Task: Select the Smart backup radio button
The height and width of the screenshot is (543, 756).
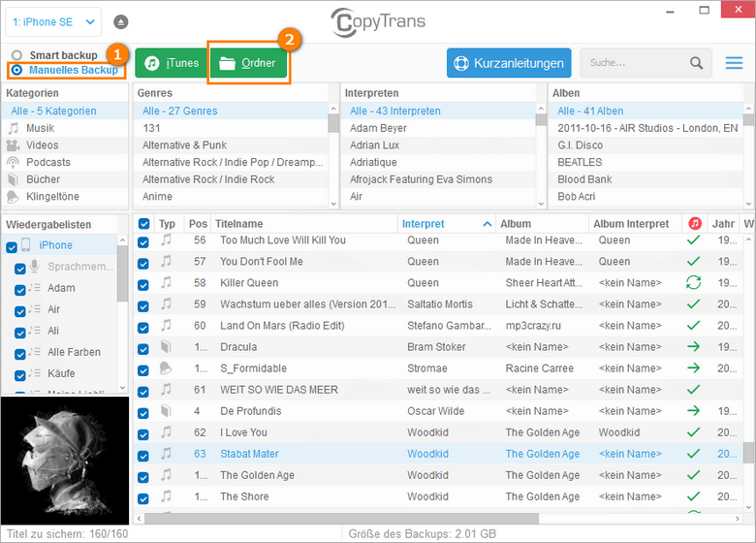Action: point(16,55)
